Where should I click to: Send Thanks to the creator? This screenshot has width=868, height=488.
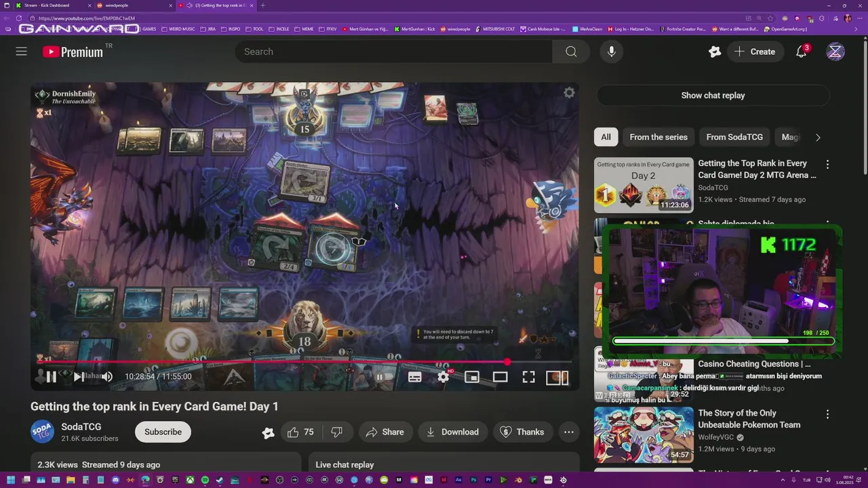521,432
